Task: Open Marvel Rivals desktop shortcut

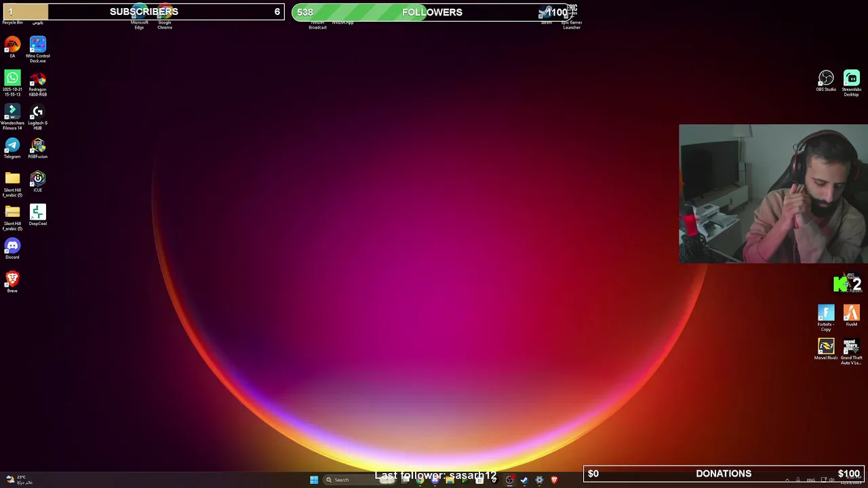Action: click(826, 349)
